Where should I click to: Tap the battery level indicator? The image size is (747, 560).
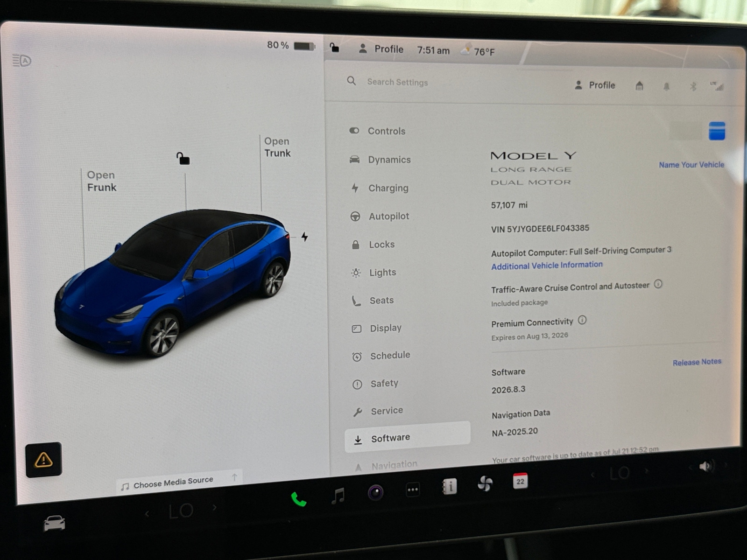291,45
